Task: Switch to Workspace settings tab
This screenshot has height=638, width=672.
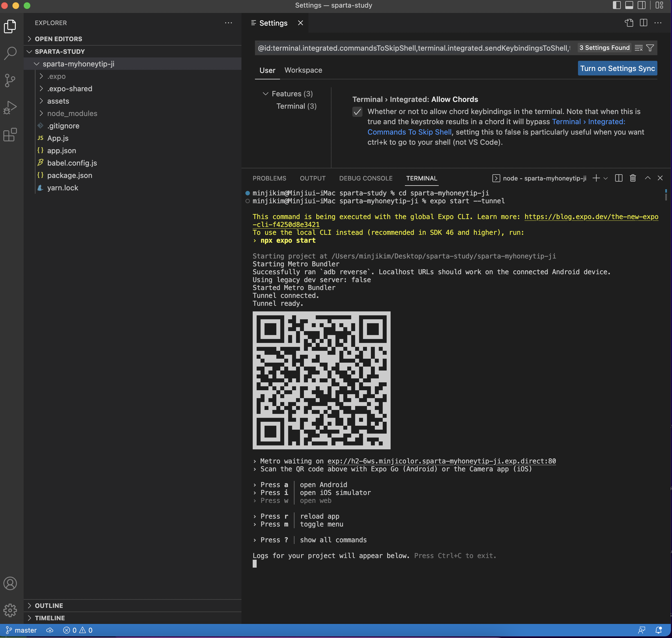Action: click(x=303, y=70)
